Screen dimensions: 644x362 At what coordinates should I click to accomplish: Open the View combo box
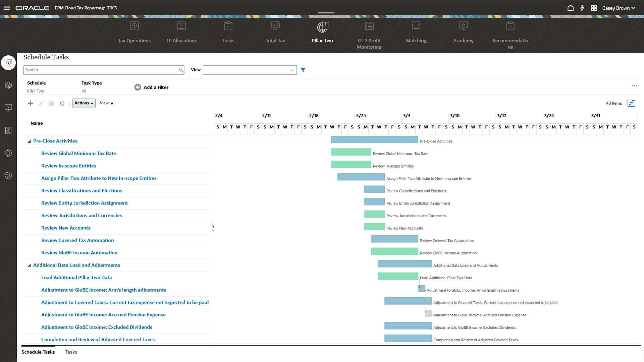click(250, 70)
